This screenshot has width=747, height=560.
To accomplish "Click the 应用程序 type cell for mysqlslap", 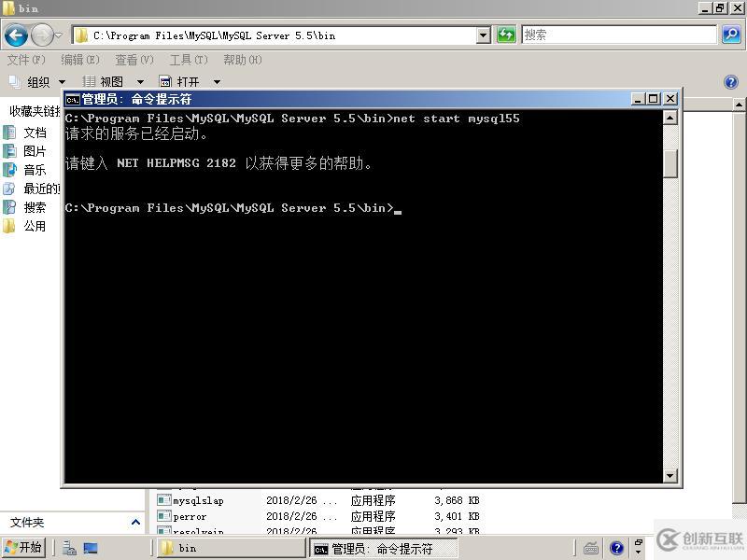I will [373, 500].
